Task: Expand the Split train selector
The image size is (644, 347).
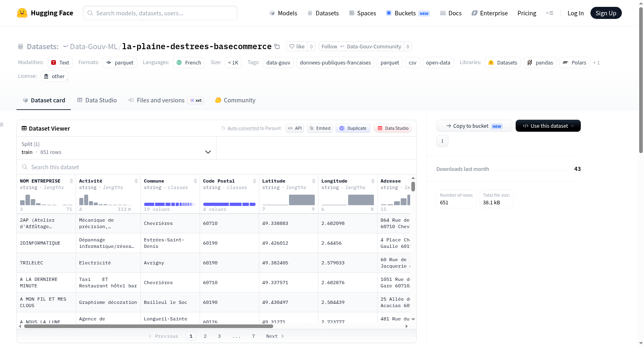Action: click(x=116, y=148)
